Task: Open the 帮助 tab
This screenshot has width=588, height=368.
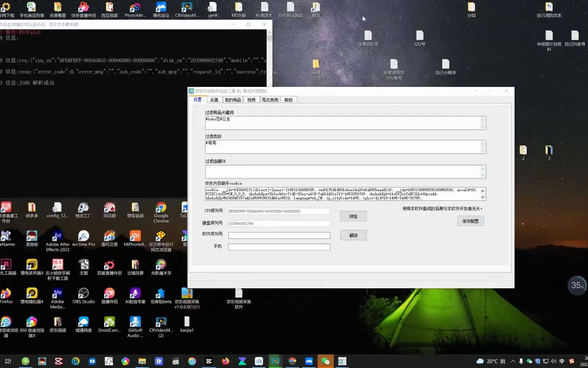Action: coord(288,100)
